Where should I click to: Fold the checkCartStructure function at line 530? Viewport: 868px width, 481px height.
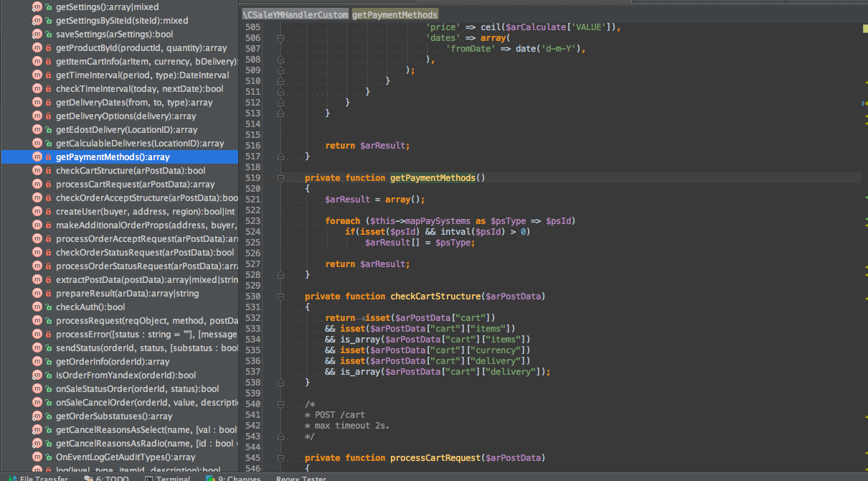click(x=281, y=296)
